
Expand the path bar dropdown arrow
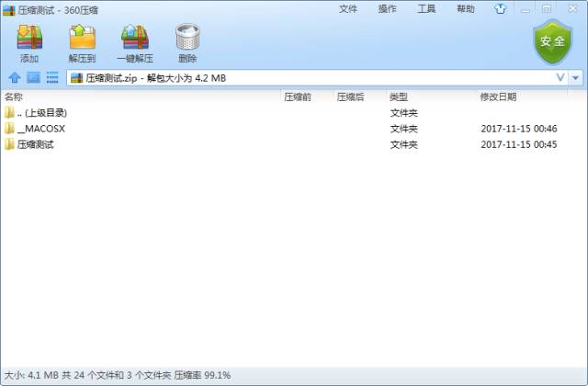pyautogui.click(x=576, y=78)
